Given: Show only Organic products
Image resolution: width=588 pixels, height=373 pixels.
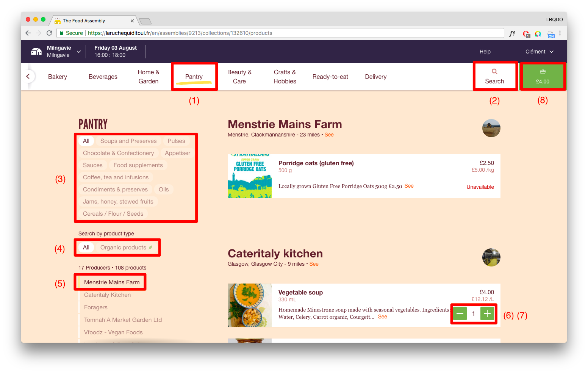Looking at the screenshot, I should pyautogui.click(x=126, y=248).
